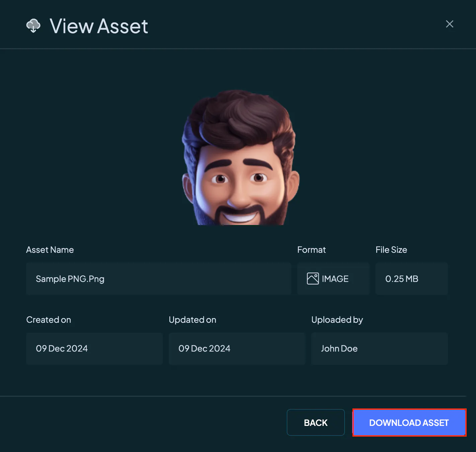
Task: Select the Created on date field
Action: [x=94, y=349]
